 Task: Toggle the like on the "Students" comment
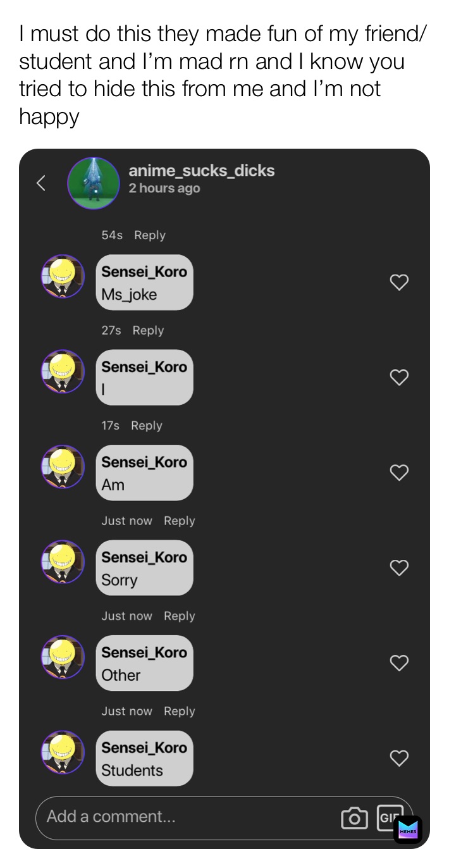(x=399, y=759)
